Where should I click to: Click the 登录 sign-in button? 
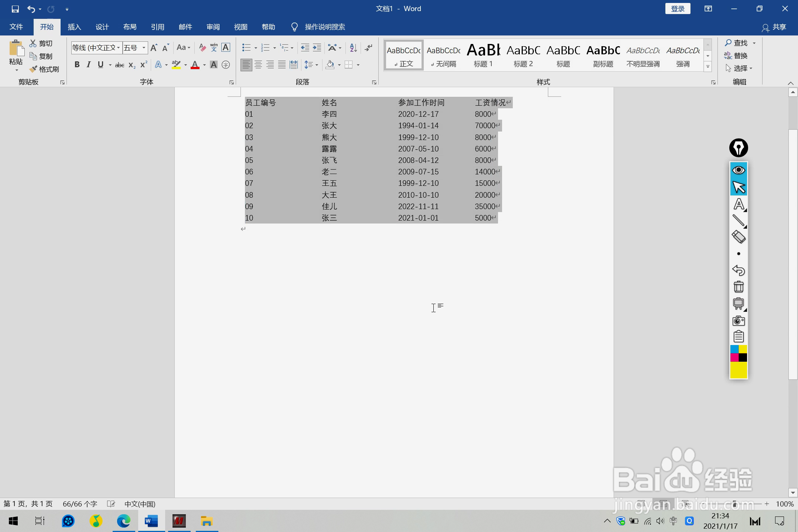tap(678, 9)
